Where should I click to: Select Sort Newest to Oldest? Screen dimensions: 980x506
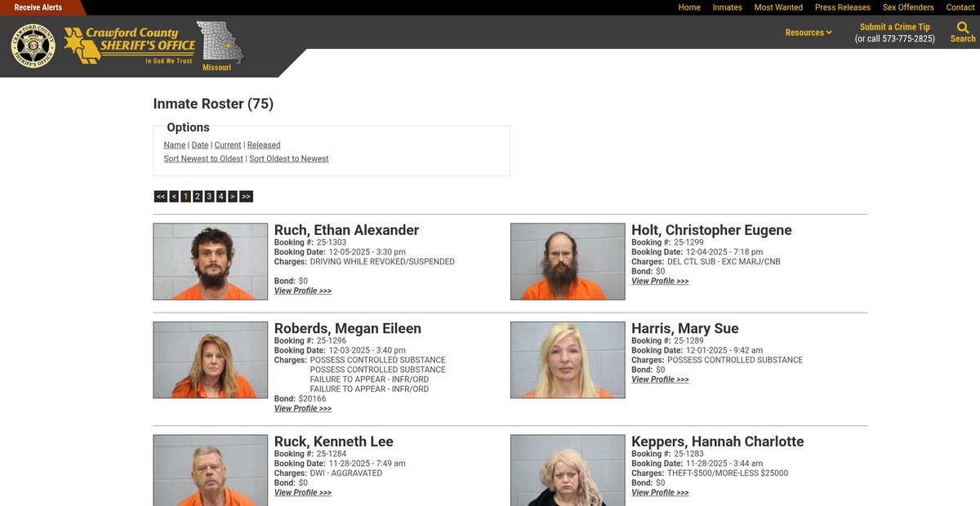pos(203,159)
